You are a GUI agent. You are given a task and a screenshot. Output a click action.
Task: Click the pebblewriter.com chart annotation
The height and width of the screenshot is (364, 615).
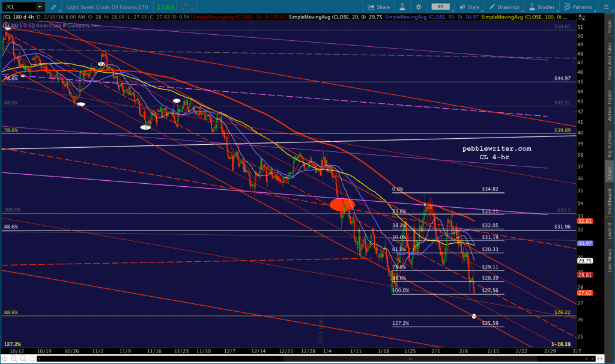tap(497, 148)
